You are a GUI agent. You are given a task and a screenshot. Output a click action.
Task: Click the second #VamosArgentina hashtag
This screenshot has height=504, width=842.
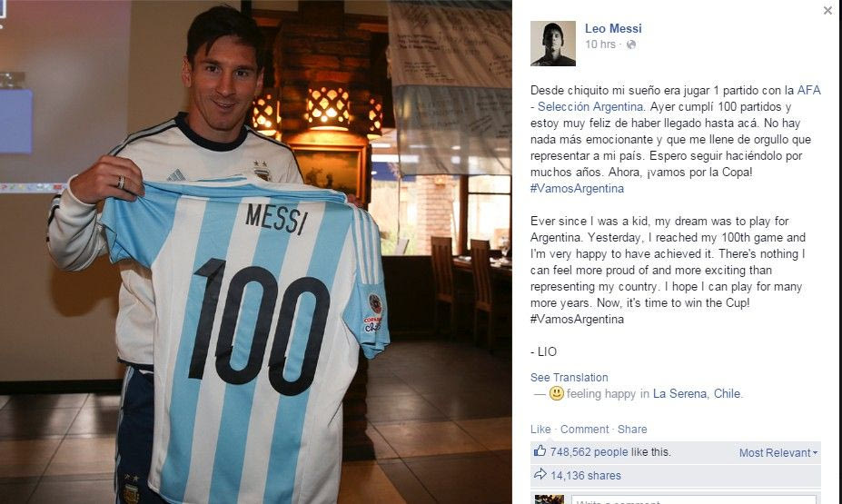pyautogui.click(x=577, y=319)
